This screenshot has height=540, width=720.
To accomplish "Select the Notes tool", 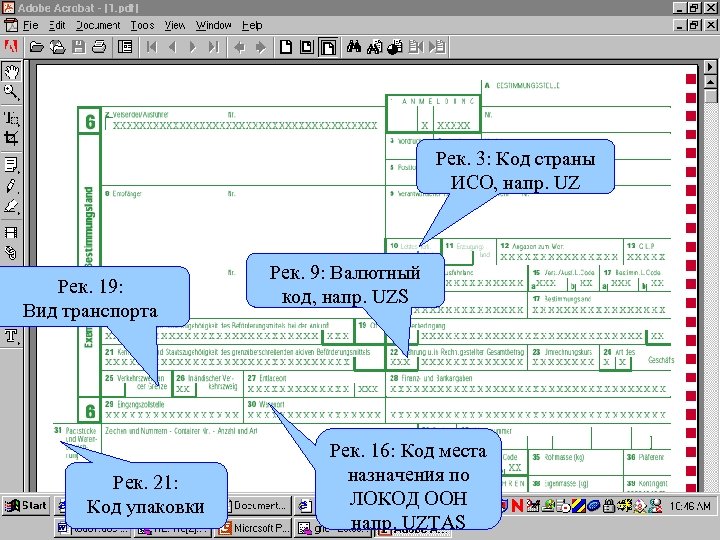I will click(x=11, y=165).
